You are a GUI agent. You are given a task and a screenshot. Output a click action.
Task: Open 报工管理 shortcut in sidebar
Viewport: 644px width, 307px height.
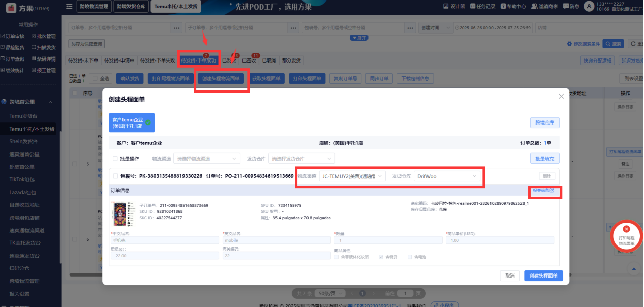pos(44,70)
